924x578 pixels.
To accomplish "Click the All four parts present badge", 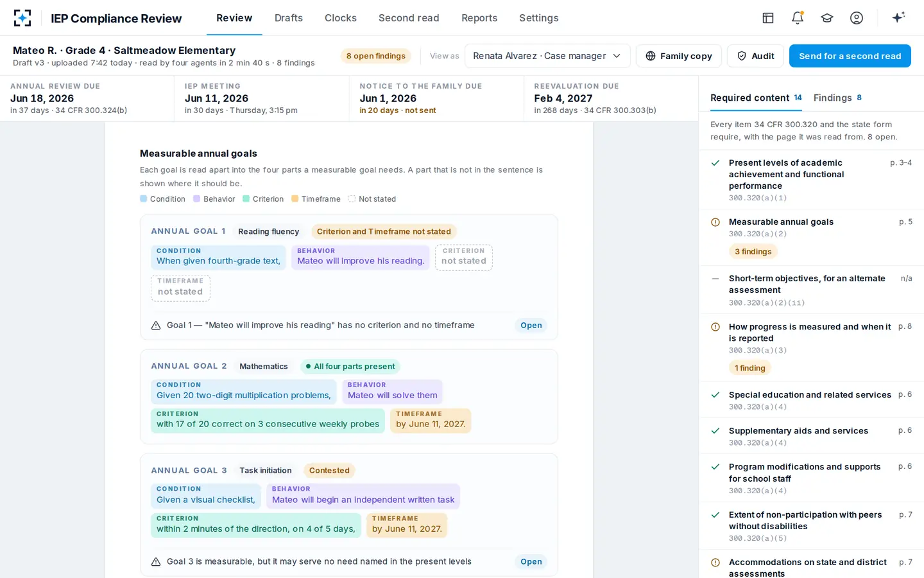I will tap(350, 367).
